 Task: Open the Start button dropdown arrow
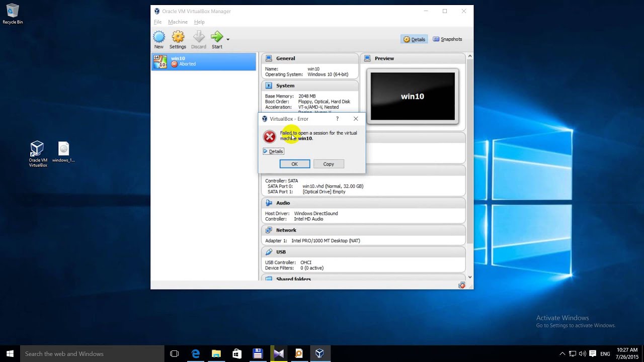228,39
